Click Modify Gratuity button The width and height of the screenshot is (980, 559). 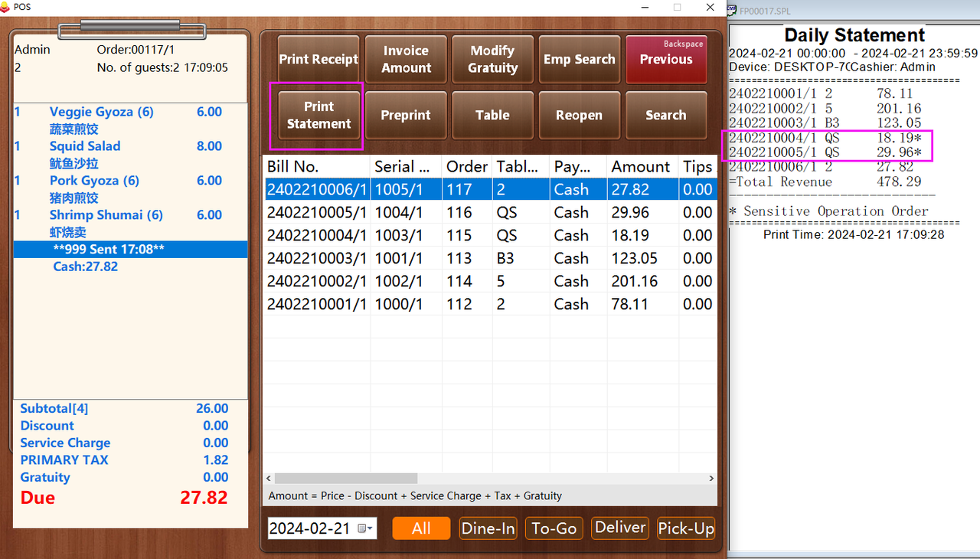click(492, 59)
